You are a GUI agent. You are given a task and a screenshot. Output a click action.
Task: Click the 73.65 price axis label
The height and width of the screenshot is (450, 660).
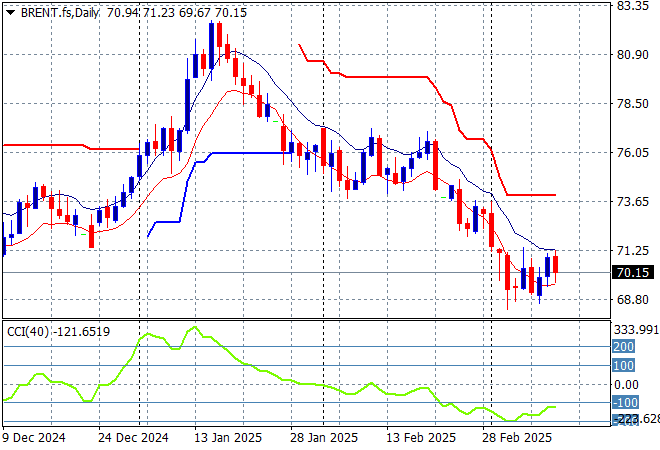click(x=633, y=202)
